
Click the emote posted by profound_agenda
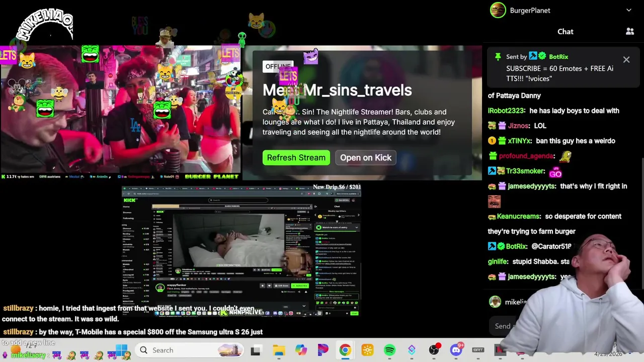565,156
